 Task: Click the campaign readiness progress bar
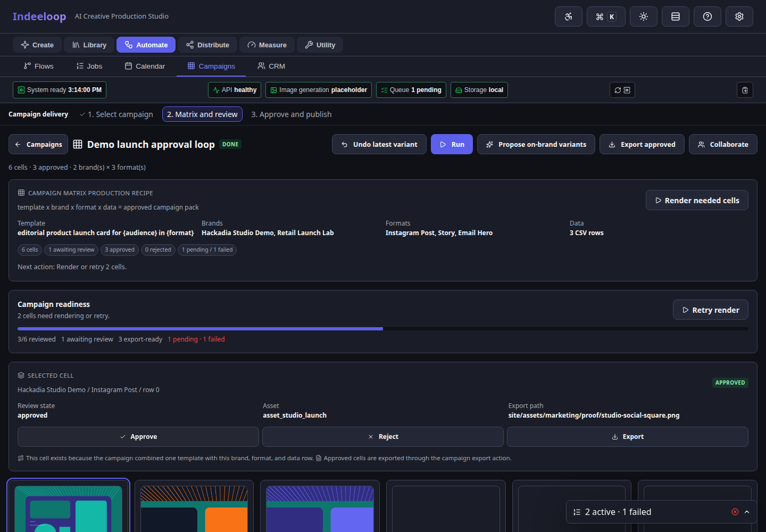(383, 329)
